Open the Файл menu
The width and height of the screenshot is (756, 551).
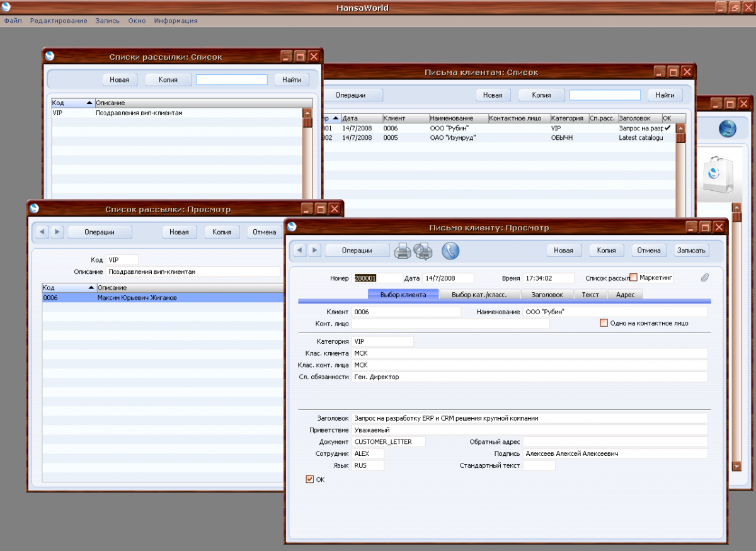[13, 21]
